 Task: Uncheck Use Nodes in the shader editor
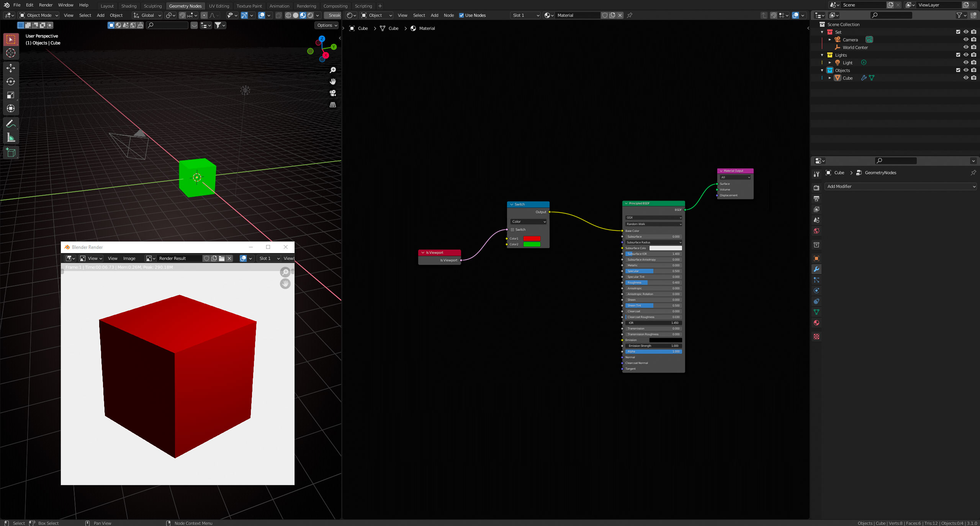click(461, 15)
